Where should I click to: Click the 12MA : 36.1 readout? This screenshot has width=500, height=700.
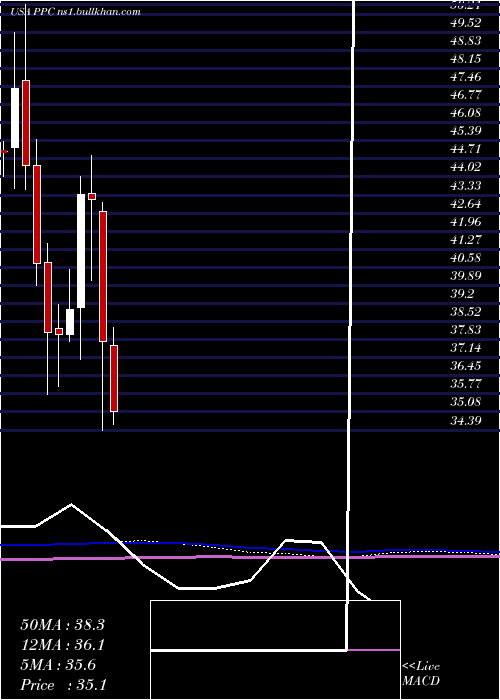[62, 645]
